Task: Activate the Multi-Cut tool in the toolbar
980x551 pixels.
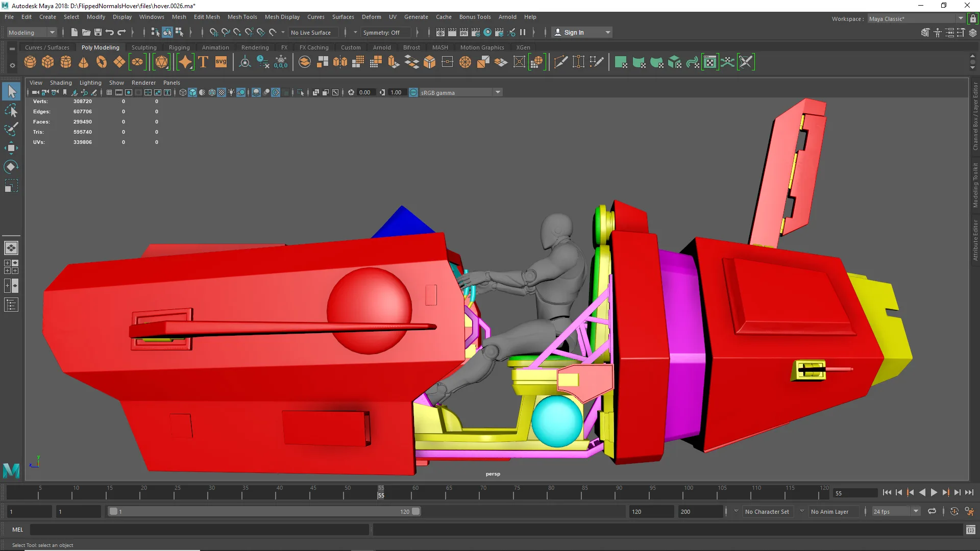Action: 560,61
